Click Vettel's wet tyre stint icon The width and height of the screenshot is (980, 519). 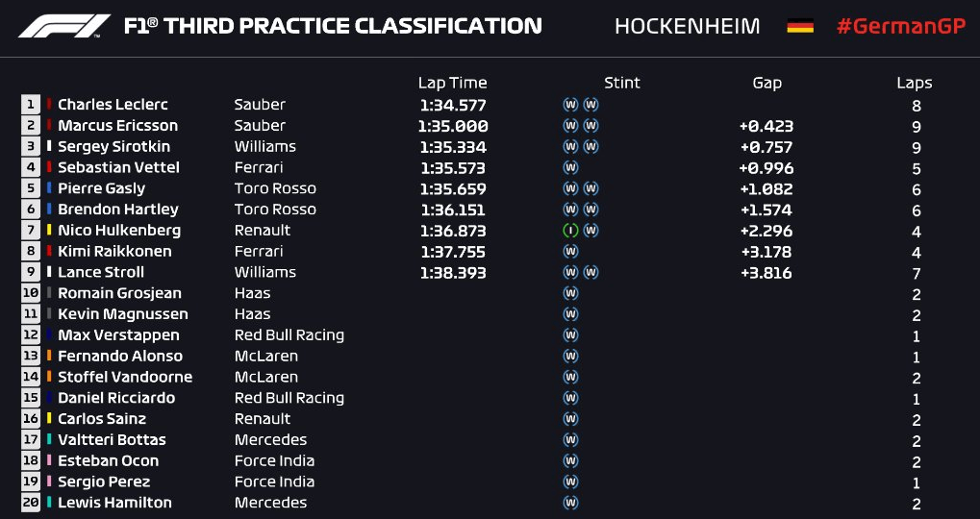(570, 167)
